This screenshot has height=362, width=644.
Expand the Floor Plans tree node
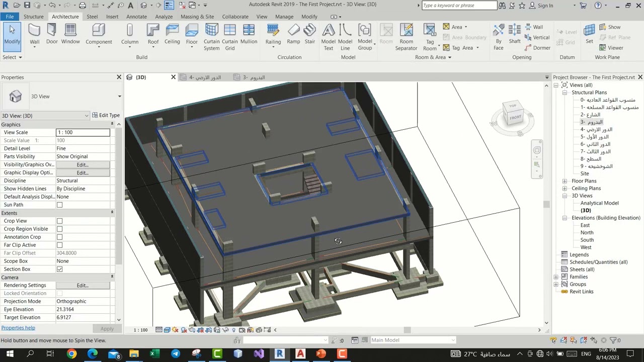pos(565,181)
